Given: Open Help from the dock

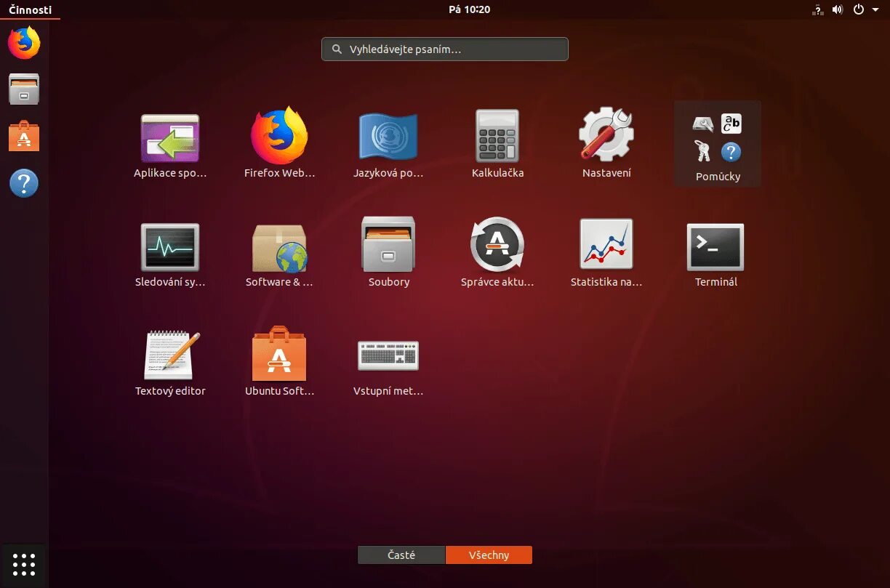Looking at the screenshot, I should point(24,183).
